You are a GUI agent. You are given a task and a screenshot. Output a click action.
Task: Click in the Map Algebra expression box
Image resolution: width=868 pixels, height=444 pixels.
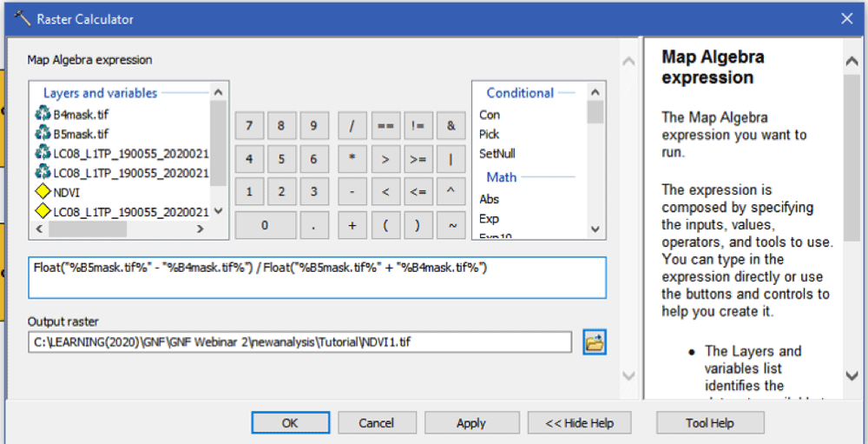tap(317, 278)
